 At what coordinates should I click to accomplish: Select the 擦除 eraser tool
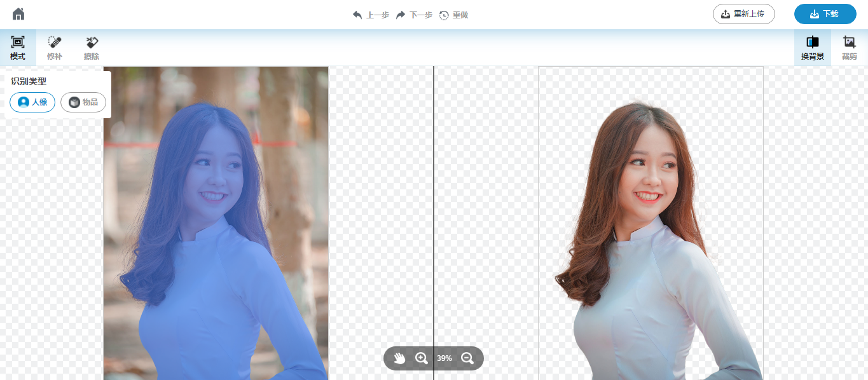pyautogui.click(x=92, y=48)
